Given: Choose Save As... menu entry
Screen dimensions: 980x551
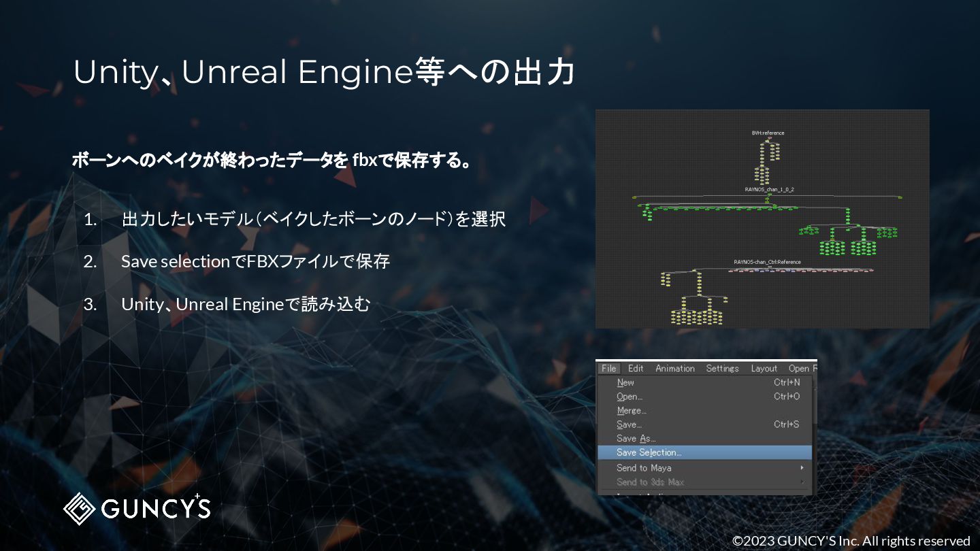Looking at the screenshot, I should click(704, 439).
